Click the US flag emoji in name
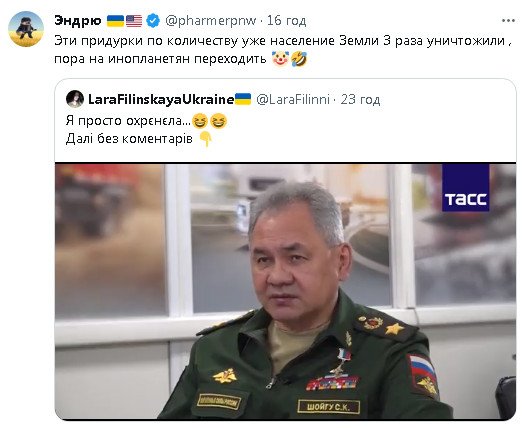The height and width of the screenshot is (428, 522). (x=134, y=21)
